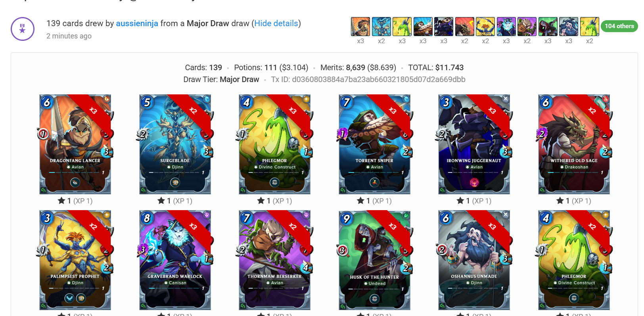644x316 pixels.
Task: Open the Withered Old Sage card
Action: pos(574,144)
